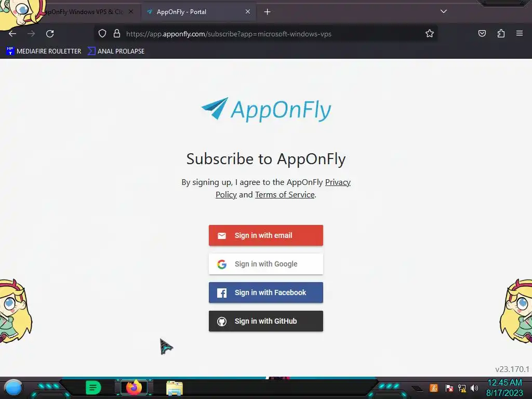Show site security padlock info
532x399 pixels.
[117, 34]
